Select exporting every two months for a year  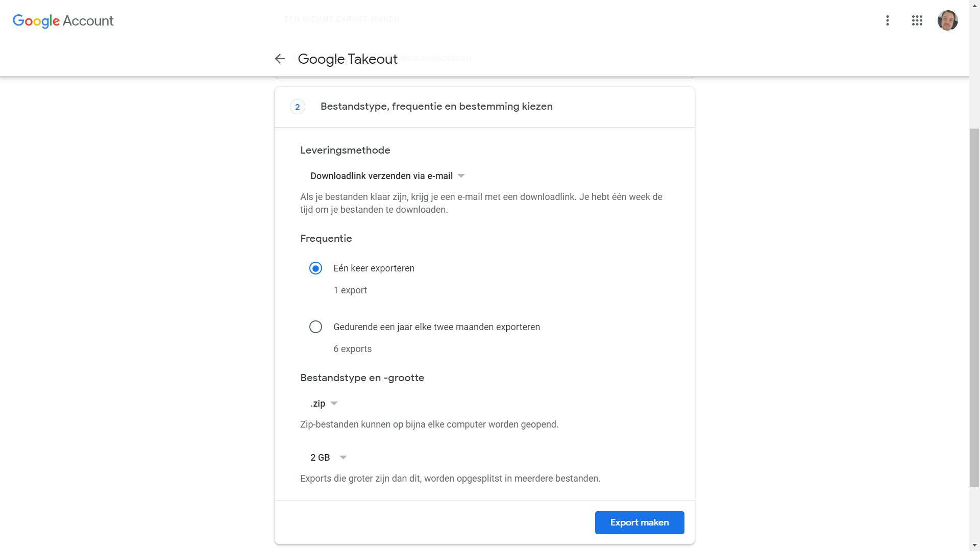(315, 327)
